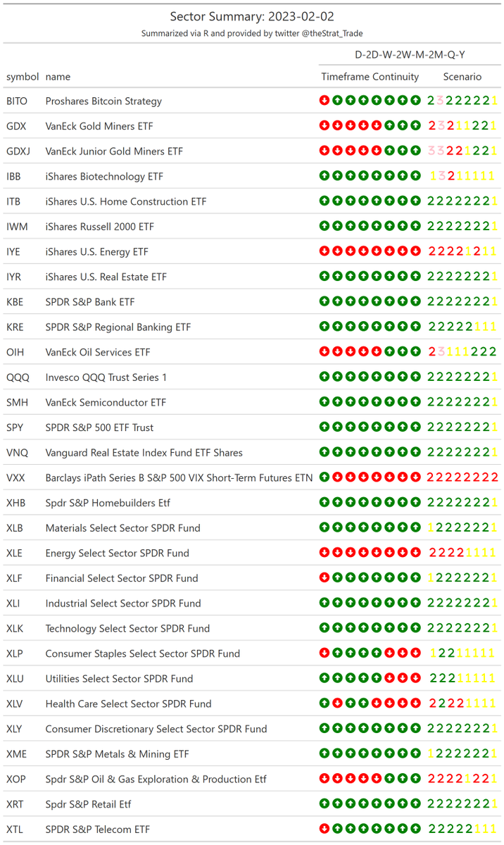
Task: Click the red down arrow in the XTL row
Action: 325,829
